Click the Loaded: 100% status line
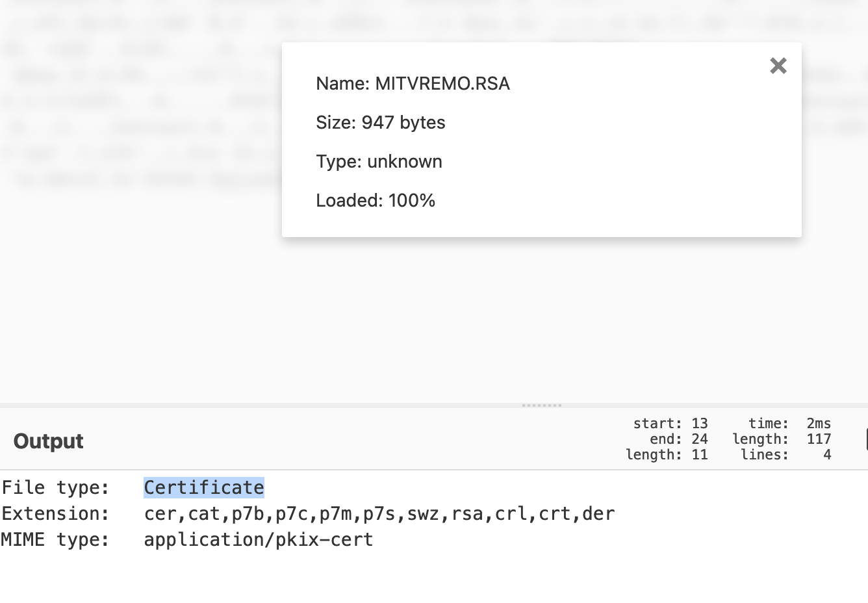Screen dimensions: 868x603 point(376,200)
